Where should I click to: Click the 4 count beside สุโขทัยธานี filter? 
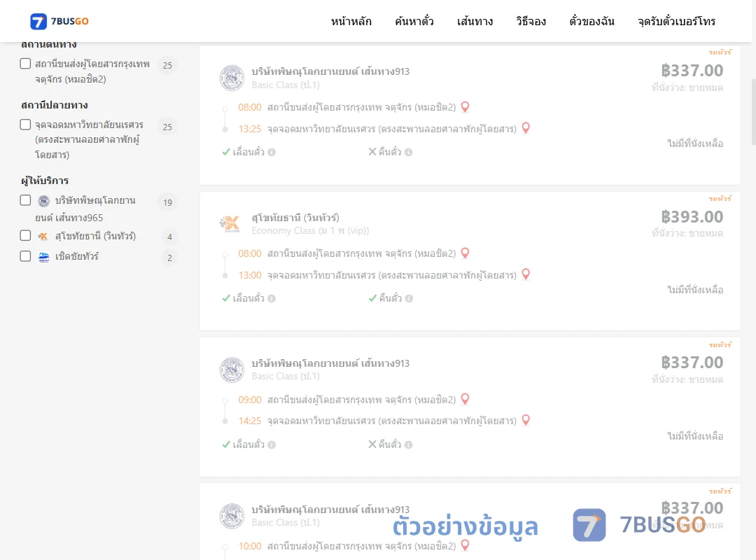click(x=169, y=237)
